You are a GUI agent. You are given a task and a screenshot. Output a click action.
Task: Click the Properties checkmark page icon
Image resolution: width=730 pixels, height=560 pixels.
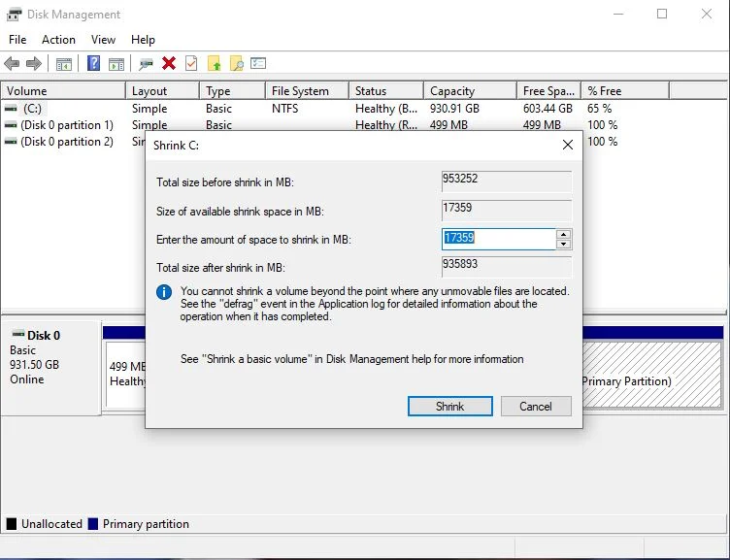191,63
